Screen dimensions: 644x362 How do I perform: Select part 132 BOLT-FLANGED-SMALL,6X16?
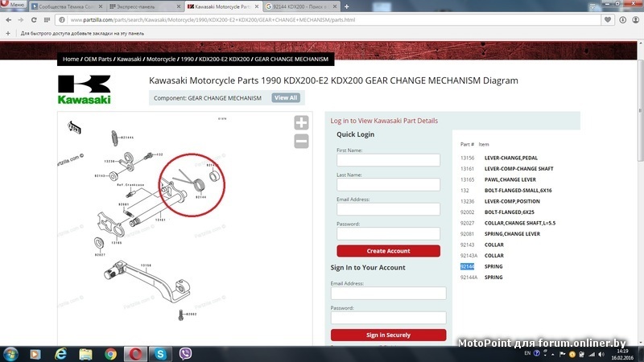point(506,191)
